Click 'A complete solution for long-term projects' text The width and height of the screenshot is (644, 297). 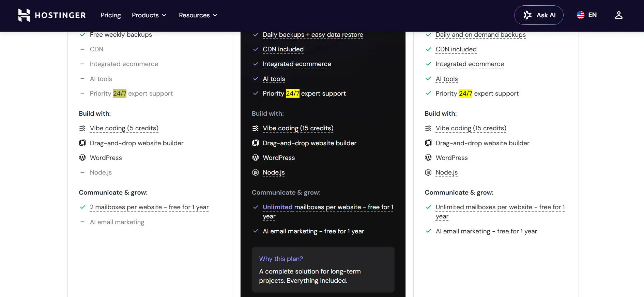(310, 276)
